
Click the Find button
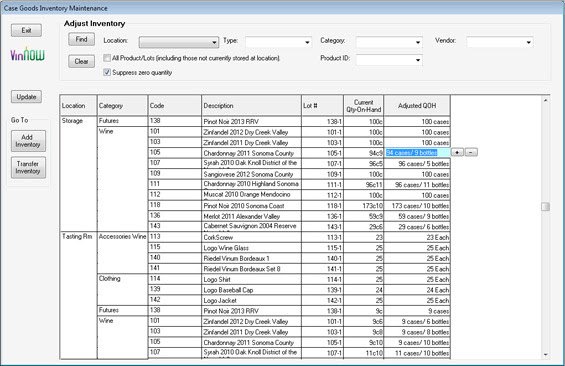[x=81, y=39]
